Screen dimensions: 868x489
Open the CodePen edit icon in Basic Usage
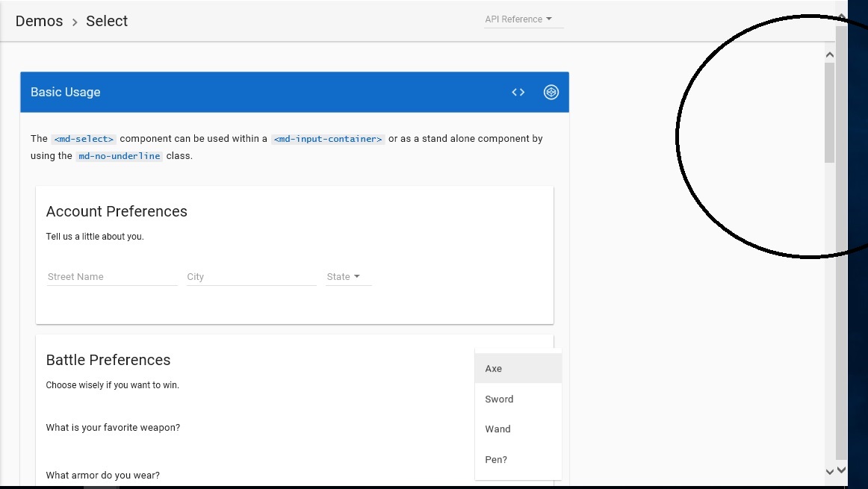551,93
